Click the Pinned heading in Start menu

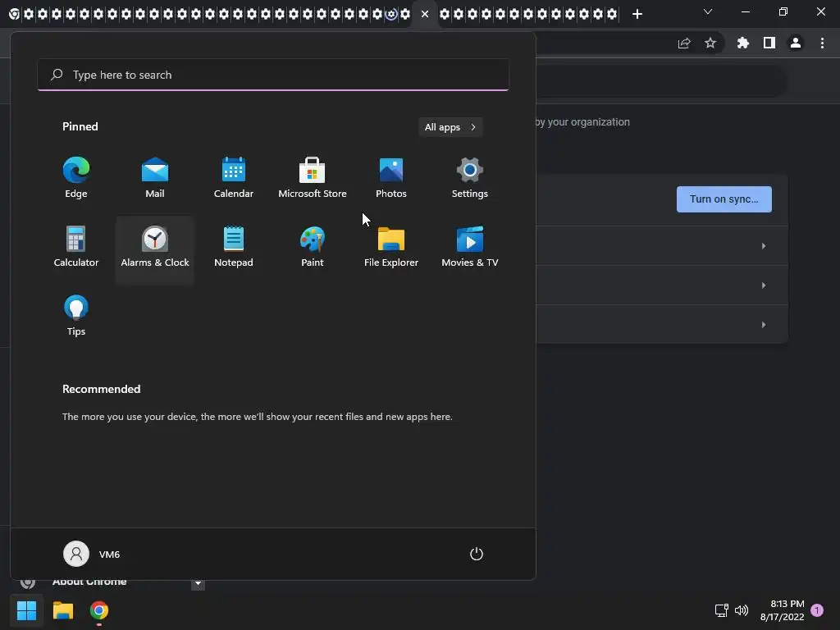[80, 126]
